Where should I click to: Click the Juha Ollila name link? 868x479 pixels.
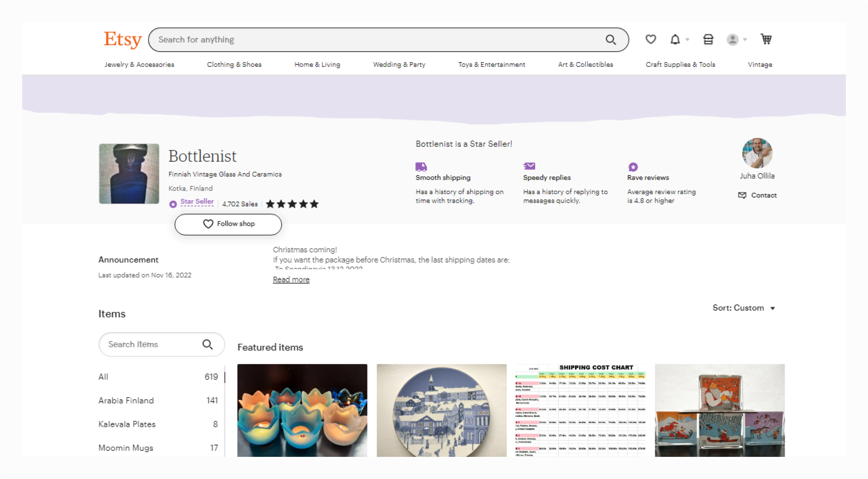pyautogui.click(x=757, y=176)
